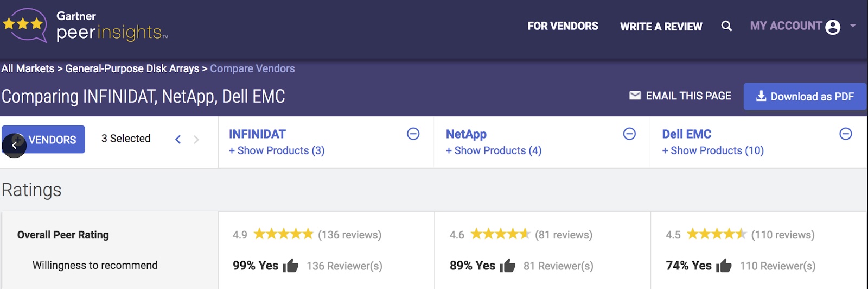The width and height of the screenshot is (868, 289).
Task: Click 81 Reviewer(s) text
Action: 558,266
